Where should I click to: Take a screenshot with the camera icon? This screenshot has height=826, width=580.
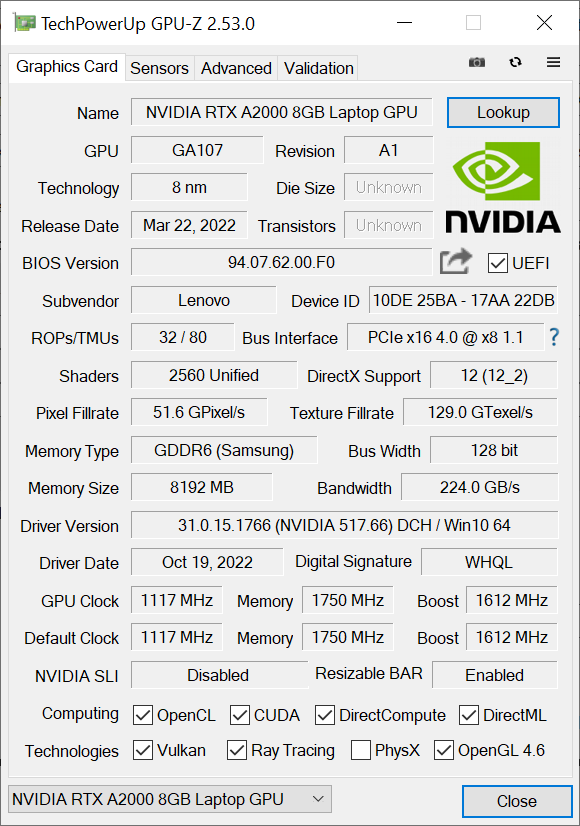point(477,62)
